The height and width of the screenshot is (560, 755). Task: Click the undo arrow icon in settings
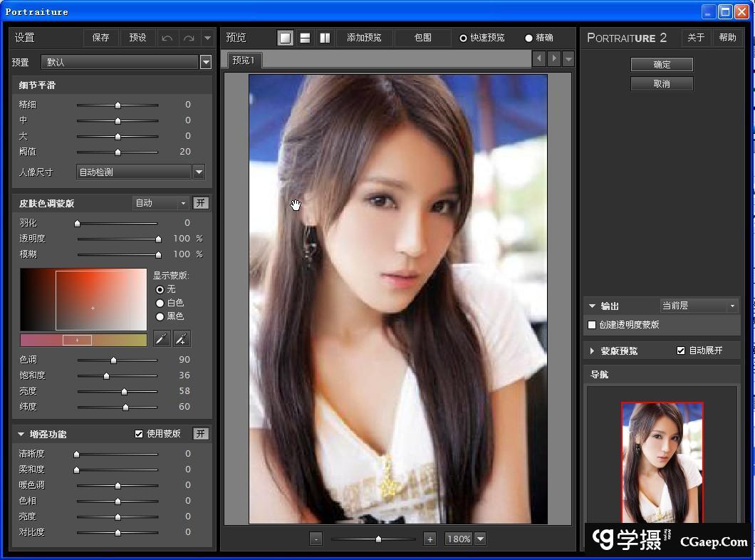pyautogui.click(x=167, y=38)
